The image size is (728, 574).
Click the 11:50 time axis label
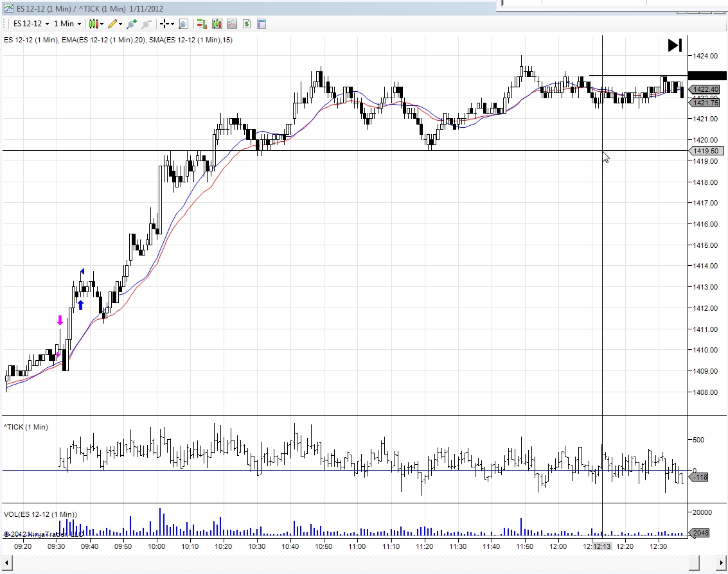(x=525, y=546)
